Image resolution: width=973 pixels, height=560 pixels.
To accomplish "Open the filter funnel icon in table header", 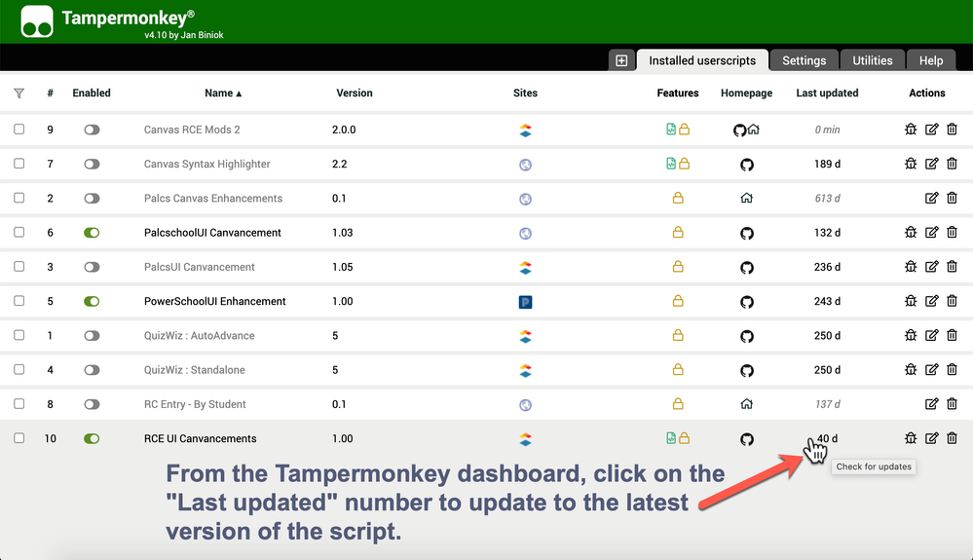I will click(x=19, y=93).
